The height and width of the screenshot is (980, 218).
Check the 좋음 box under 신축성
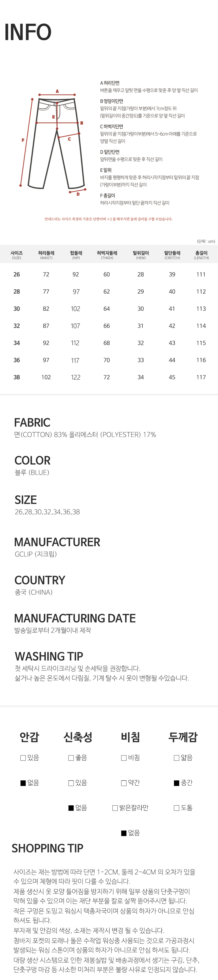pyautogui.click(x=71, y=758)
